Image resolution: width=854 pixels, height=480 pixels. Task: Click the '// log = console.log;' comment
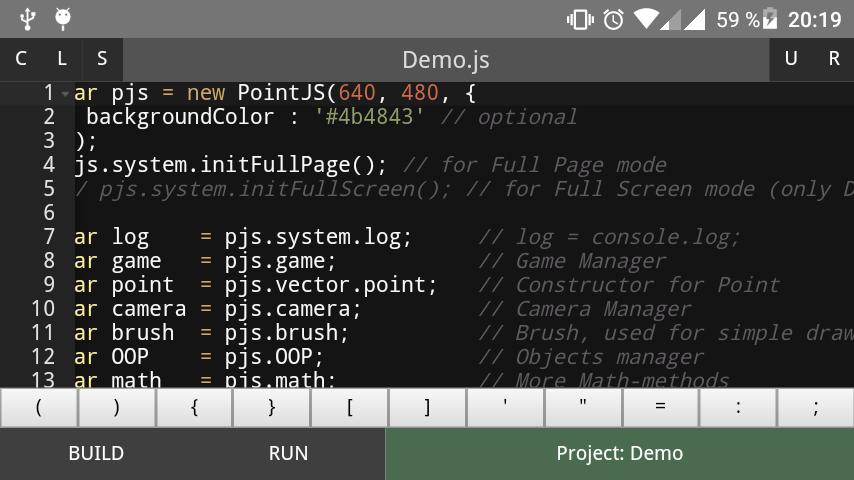[x=609, y=238]
